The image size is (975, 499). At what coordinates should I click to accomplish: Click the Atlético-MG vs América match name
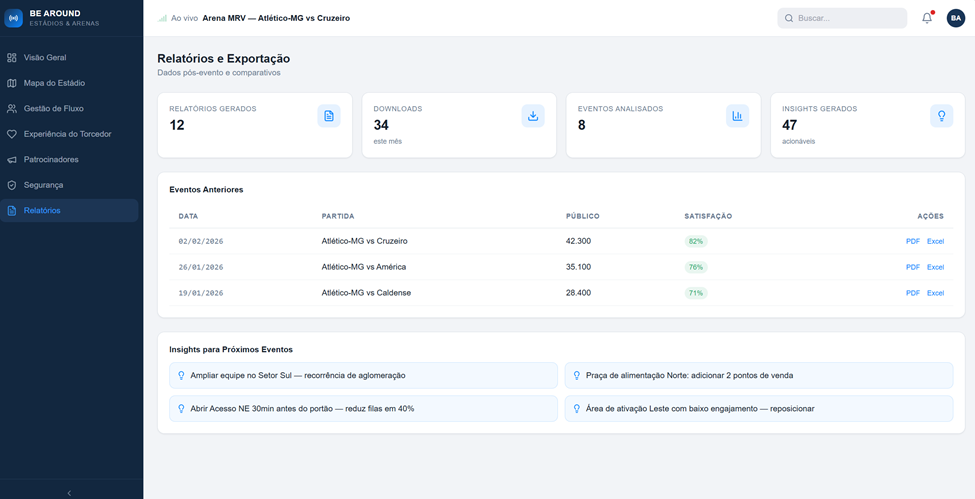pyautogui.click(x=364, y=267)
